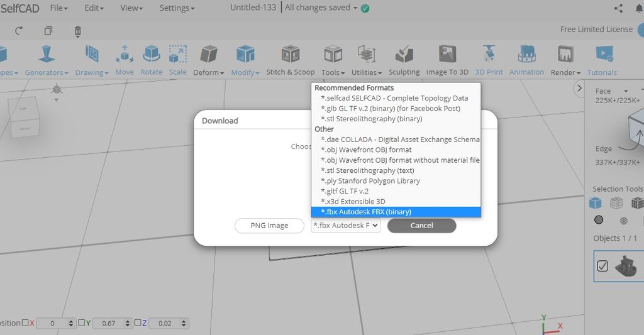Choose *.glb GL TF v.2 binary format
644x335 pixels.
point(396,108)
